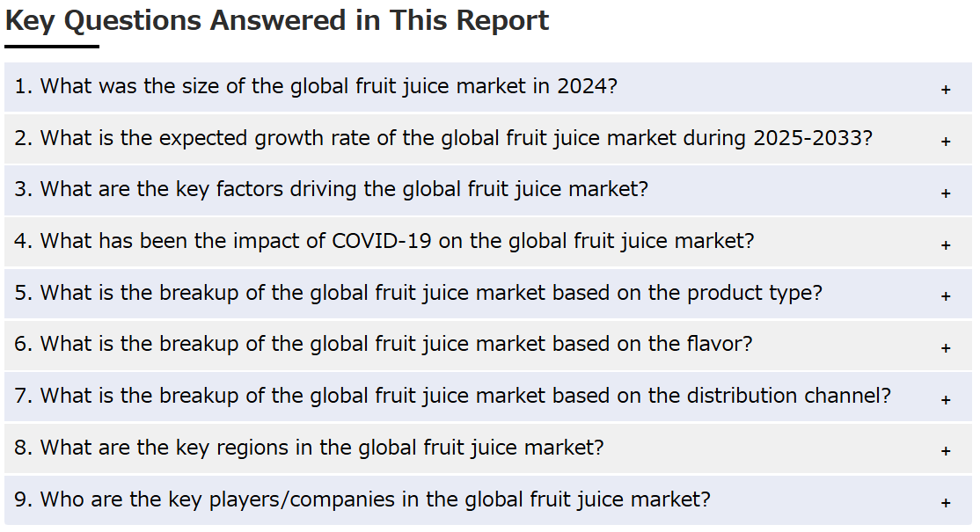980x532 pixels.
Task: Expand distribution channel question using plus icon
Action: (946, 399)
